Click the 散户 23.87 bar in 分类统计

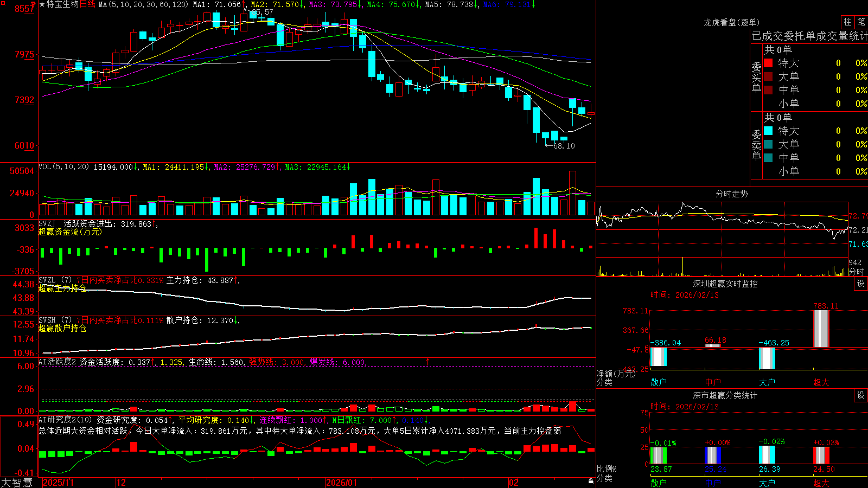coord(659,455)
